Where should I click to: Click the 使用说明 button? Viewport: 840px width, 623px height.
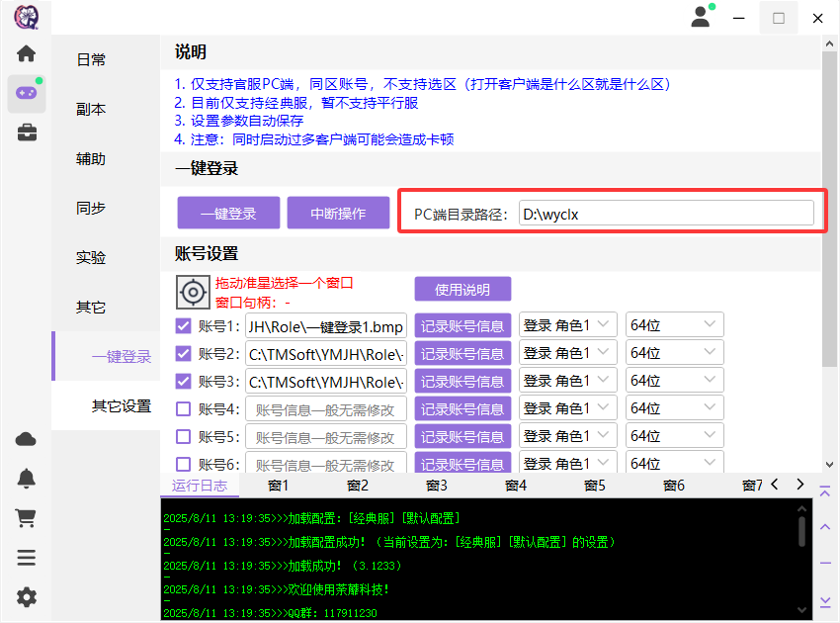[x=462, y=289]
